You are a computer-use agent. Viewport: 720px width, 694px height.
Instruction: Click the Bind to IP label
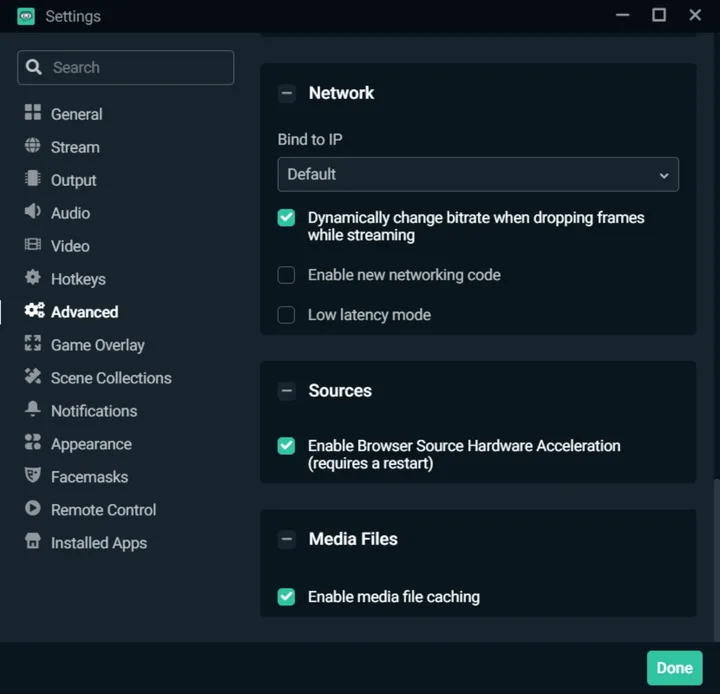pos(310,140)
